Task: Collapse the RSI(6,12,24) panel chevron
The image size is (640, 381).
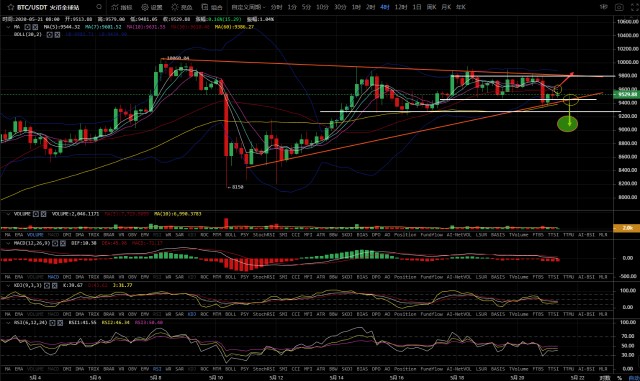Action: point(8,323)
